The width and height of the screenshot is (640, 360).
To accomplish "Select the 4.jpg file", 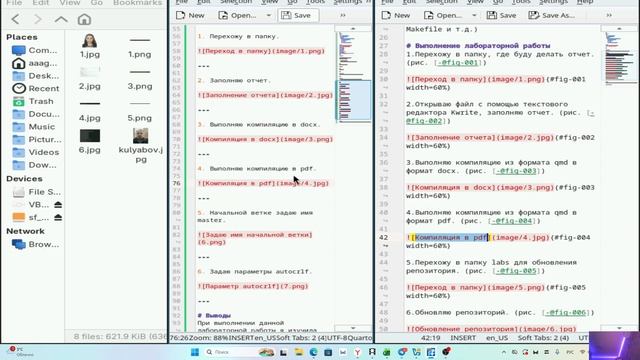I will pyautogui.click(x=90, y=110).
